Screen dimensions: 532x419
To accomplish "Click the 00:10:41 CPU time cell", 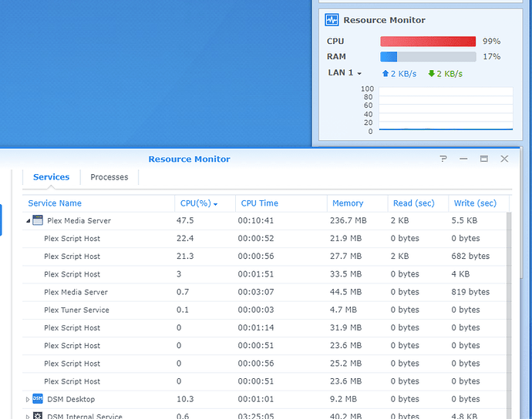I will coord(255,220).
